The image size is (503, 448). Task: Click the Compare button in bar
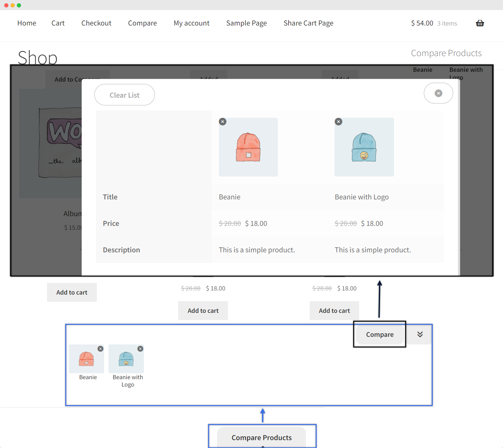379,335
